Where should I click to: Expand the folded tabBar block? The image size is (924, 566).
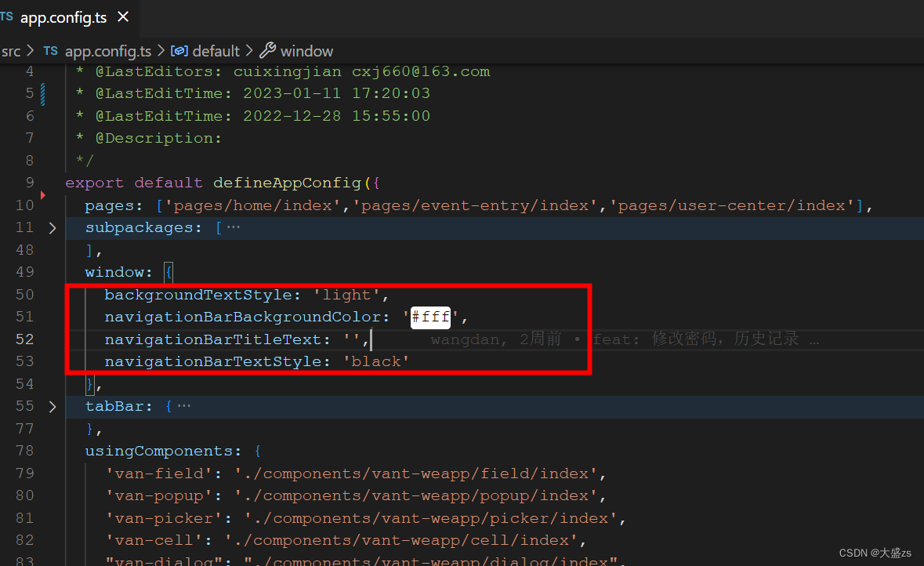[53, 406]
